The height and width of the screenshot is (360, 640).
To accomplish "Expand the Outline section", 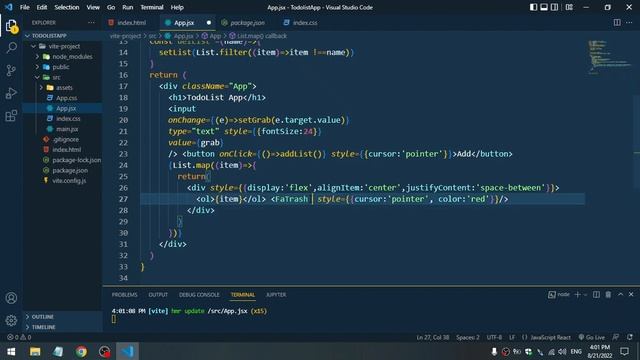I will pyautogui.click(x=62, y=317).
